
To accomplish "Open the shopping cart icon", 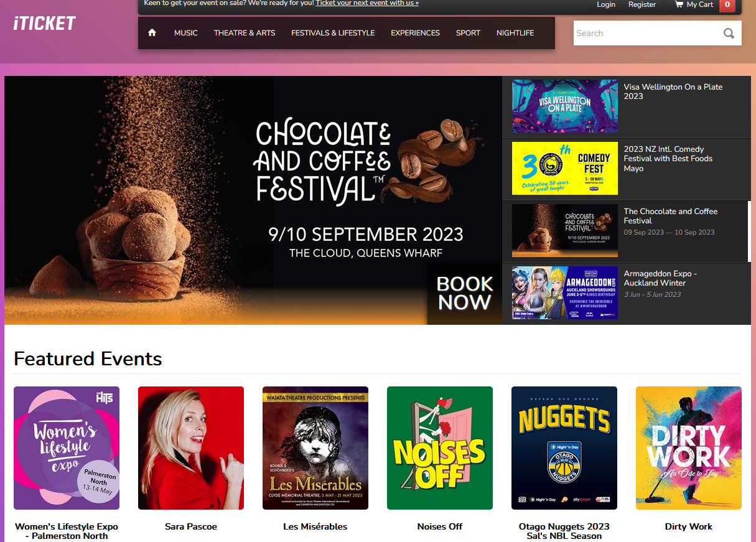I will click(x=678, y=4).
